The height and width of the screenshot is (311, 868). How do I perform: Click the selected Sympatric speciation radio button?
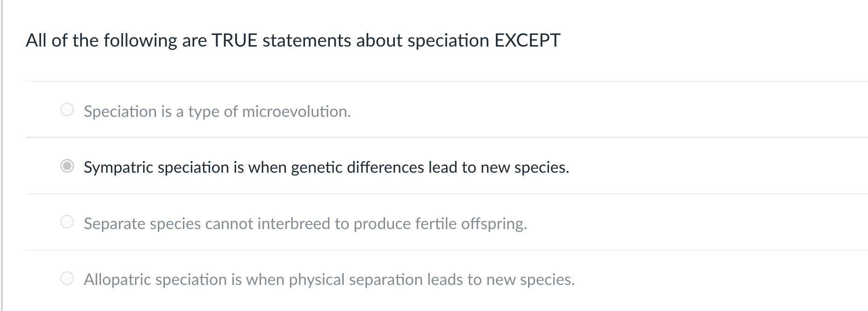pos(68,166)
